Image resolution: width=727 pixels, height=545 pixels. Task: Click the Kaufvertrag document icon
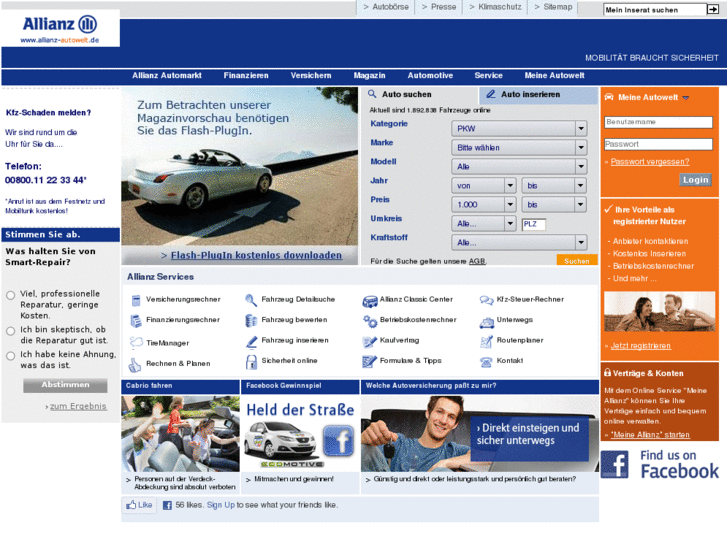pyautogui.click(x=370, y=342)
